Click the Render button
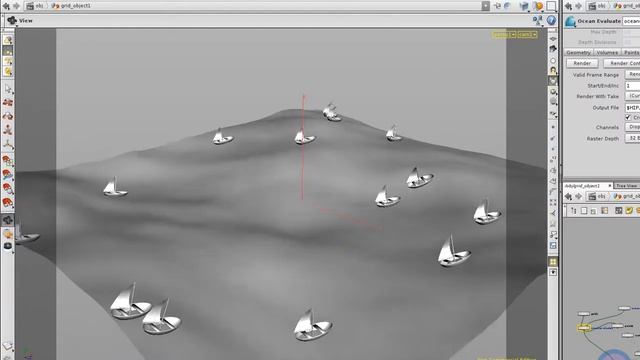640x360 pixels. pyautogui.click(x=582, y=63)
